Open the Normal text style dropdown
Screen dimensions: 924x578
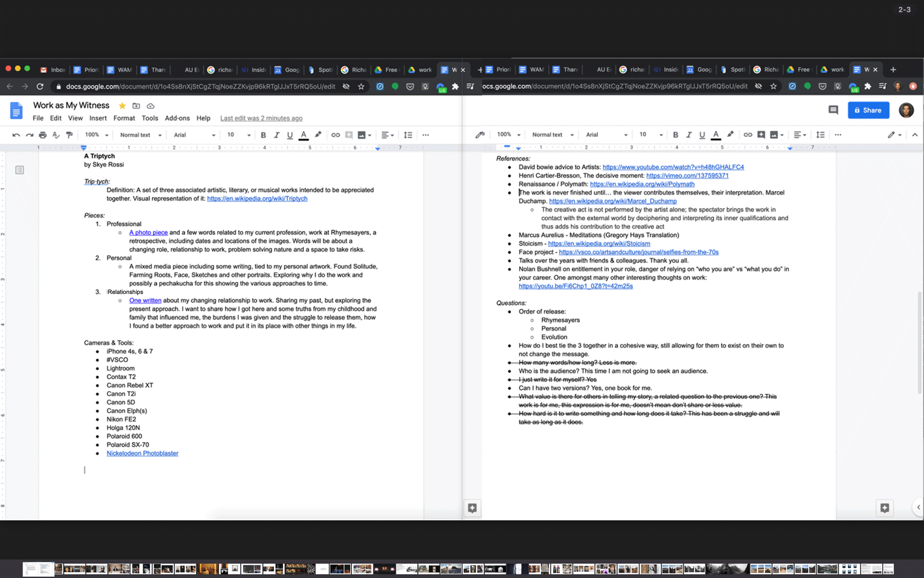click(x=141, y=135)
